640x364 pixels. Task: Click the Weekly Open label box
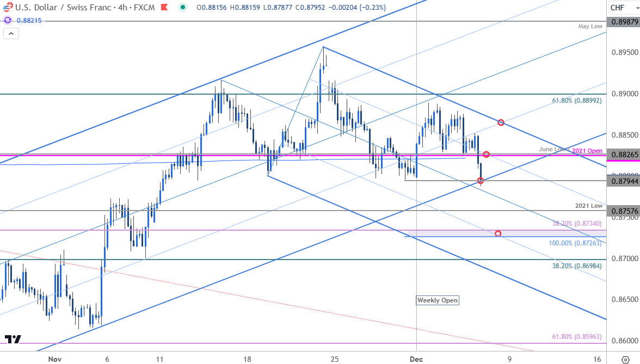click(x=437, y=300)
